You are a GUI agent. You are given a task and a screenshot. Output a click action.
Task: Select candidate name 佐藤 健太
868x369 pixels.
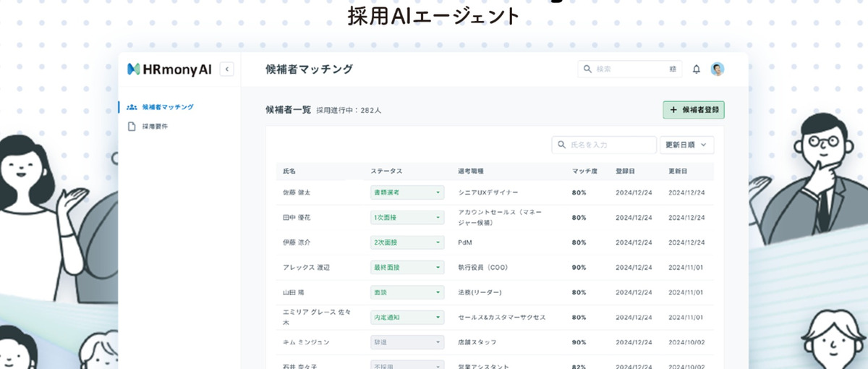(297, 192)
